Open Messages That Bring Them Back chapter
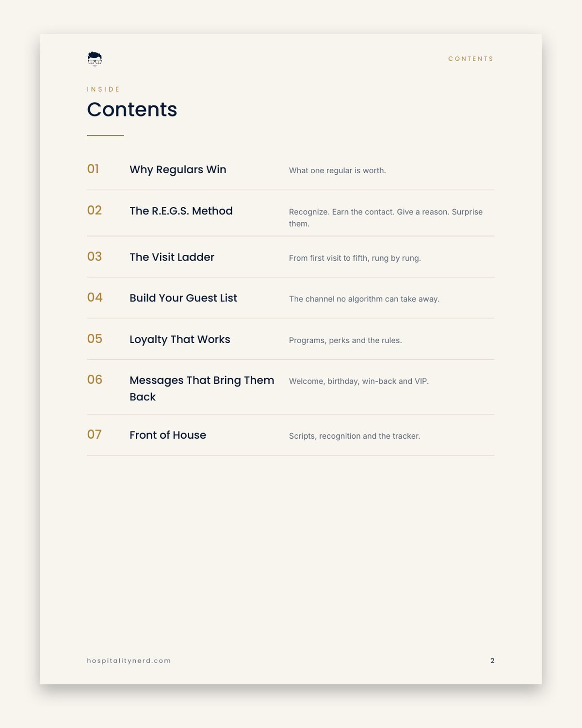Screen dimensions: 582x728 tap(202, 388)
